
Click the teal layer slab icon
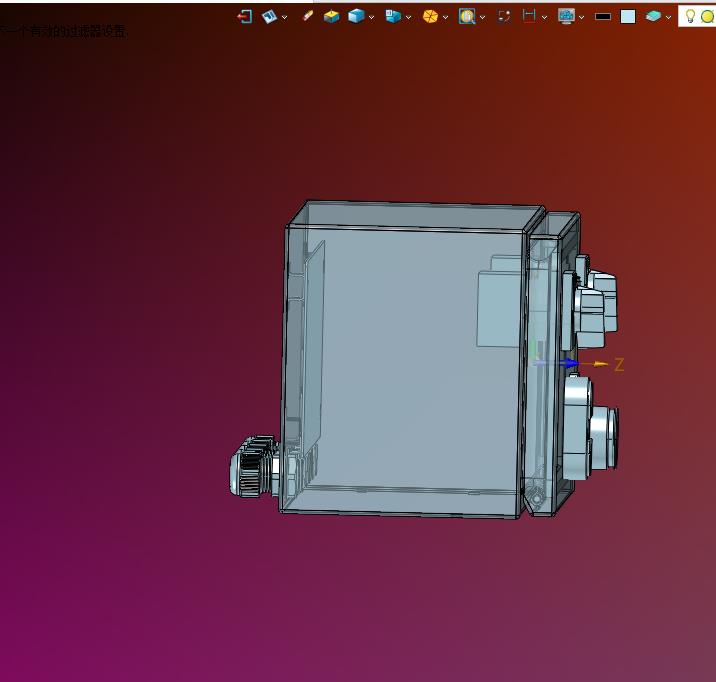(x=653, y=16)
